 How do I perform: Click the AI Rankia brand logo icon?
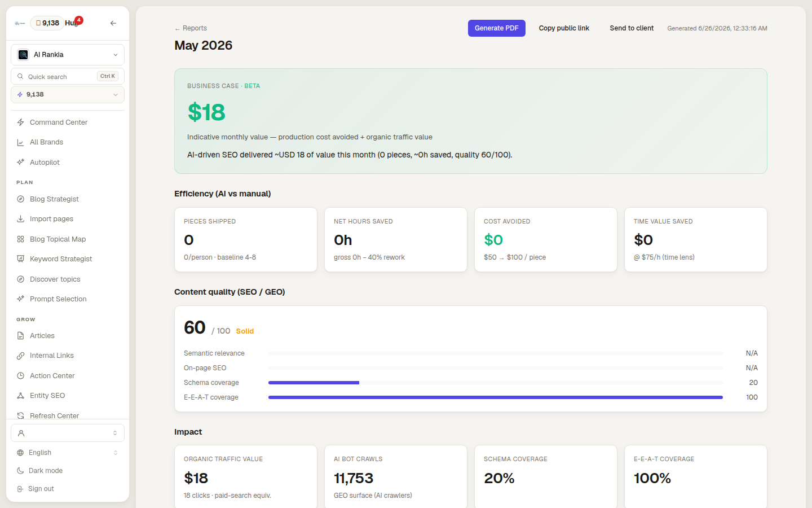(x=23, y=55)
